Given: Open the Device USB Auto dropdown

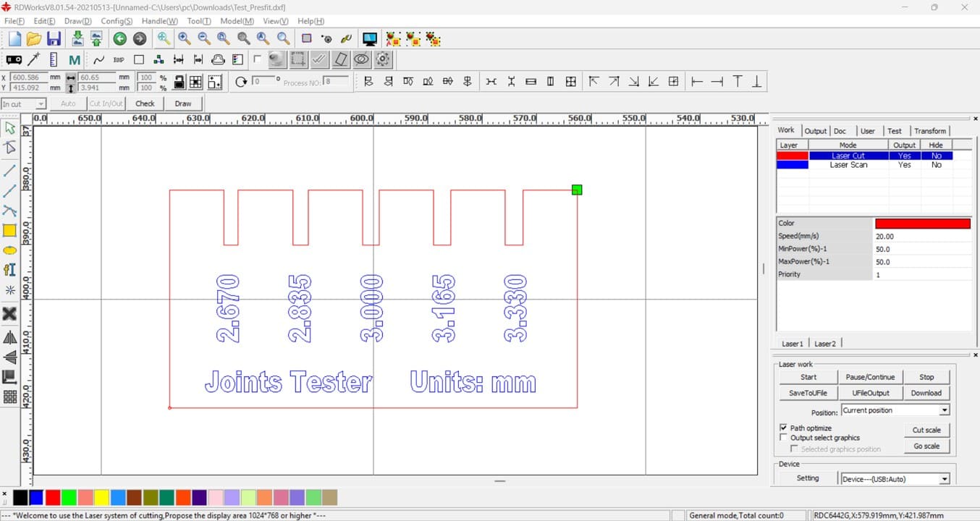Looking at the screenshot, I should coord(895,479).
